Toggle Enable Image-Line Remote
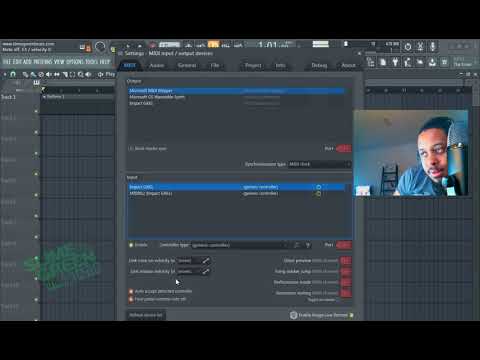The width and height of the screenshot is (480, 360). [322, 315]
